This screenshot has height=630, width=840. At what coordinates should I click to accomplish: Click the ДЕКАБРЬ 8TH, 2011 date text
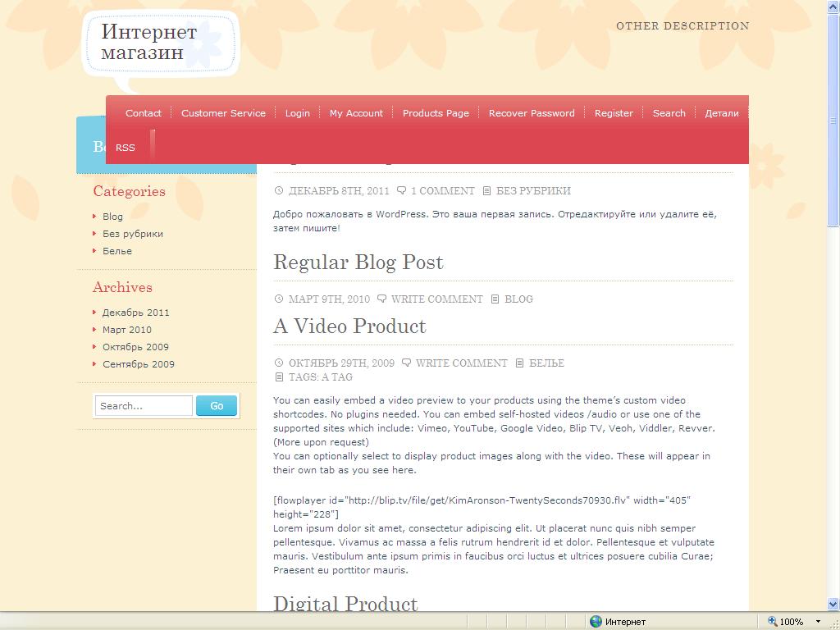[339, 190]
